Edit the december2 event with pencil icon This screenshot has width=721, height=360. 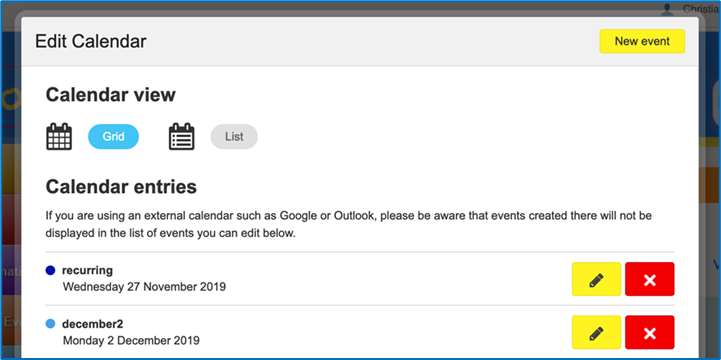tap(596, 332)
